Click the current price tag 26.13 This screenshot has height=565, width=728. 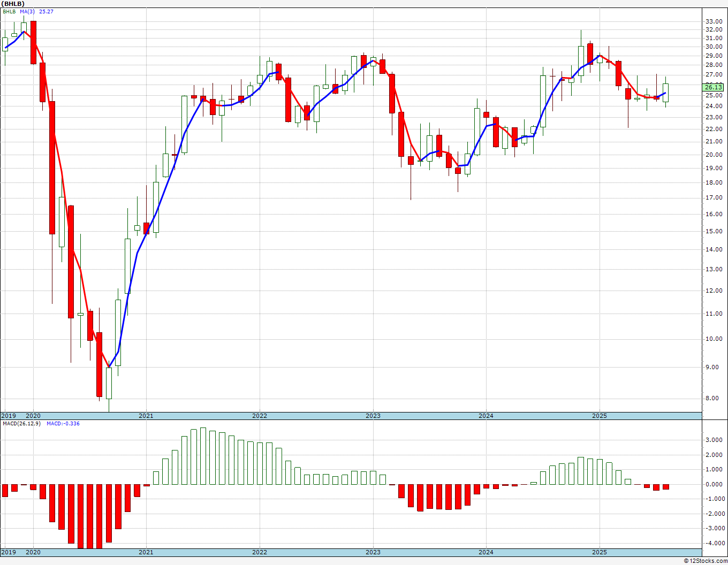click(714, 87)
